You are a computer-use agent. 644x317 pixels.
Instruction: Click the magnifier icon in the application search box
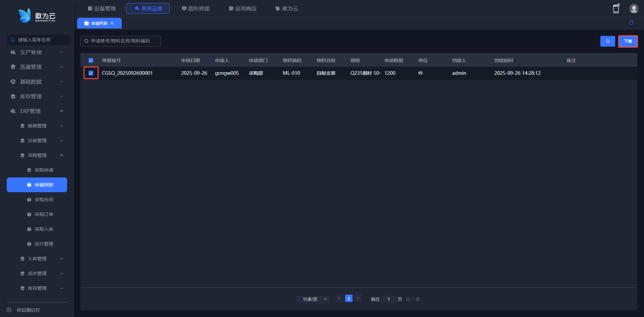pyautogui.click(x=86, y=41)
